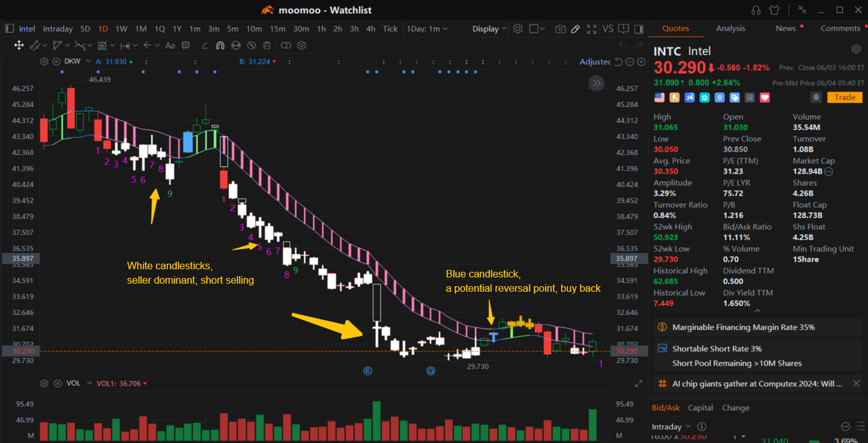The image size is (868, 443).
Task: Toggle the left sidebar panel icon
Action: click(9, 28)
